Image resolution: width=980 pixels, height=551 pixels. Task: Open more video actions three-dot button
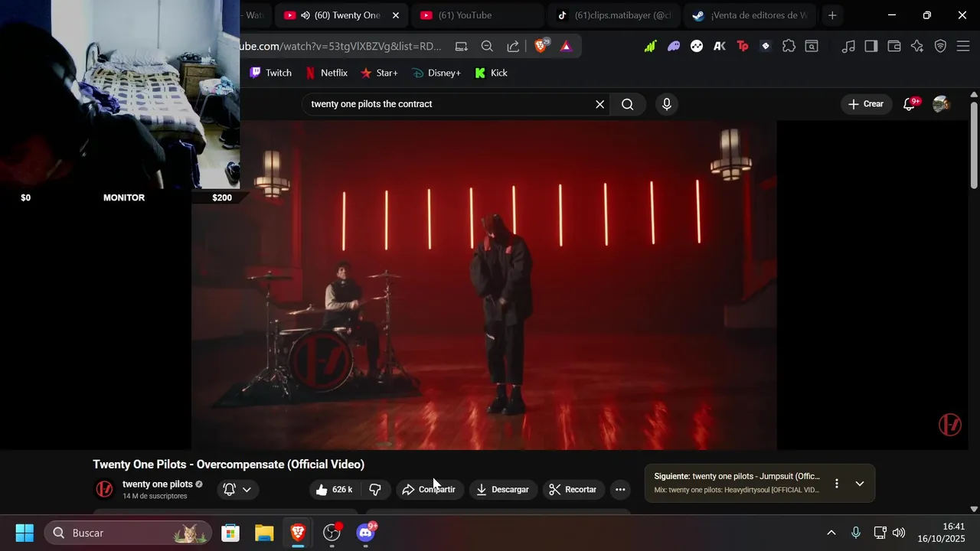click(x=620, y=490)
